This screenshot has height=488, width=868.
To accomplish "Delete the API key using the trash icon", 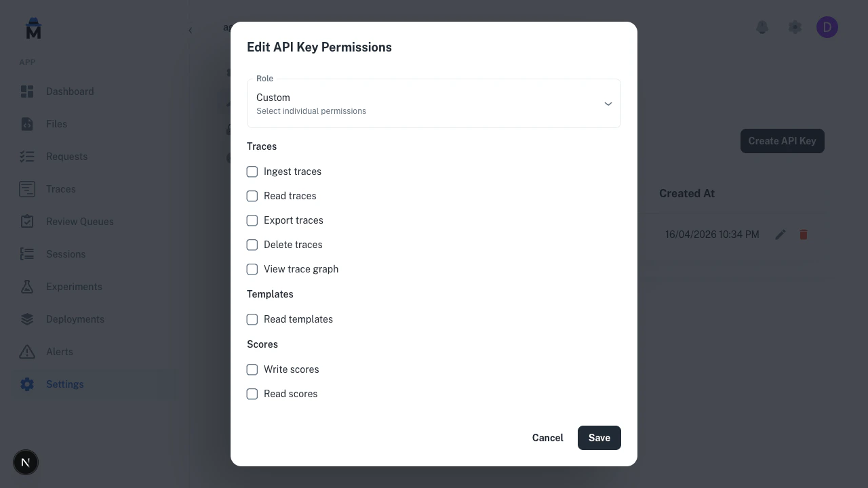I will click(803, 235).
